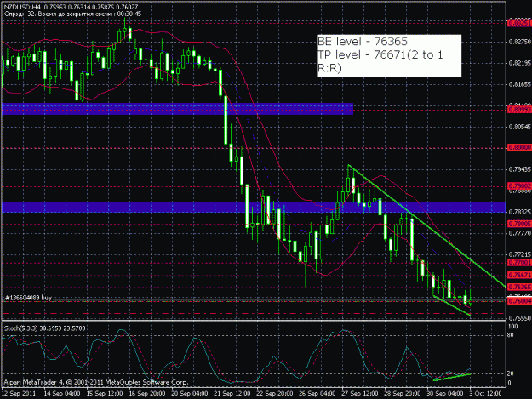
Task: Select the upper blue rectangle zone near 0.80993
Action: 177,109
